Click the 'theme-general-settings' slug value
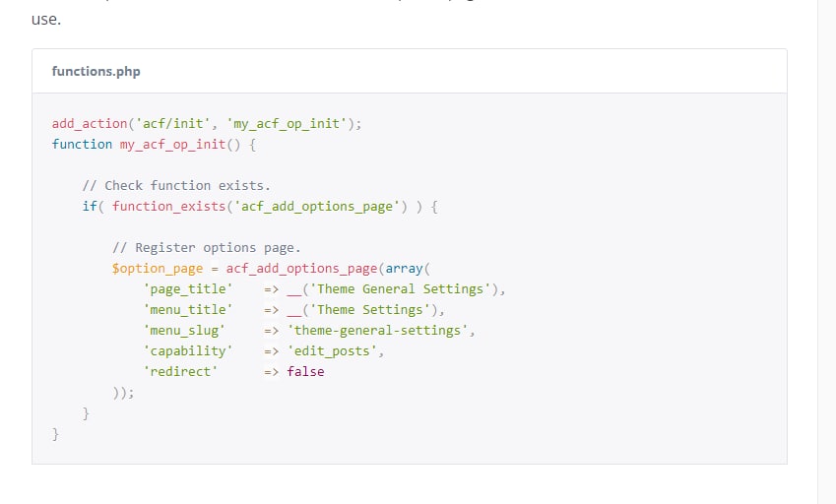This screenshot has height=504, width=836. pyautogui.click(x=377, y=331)
